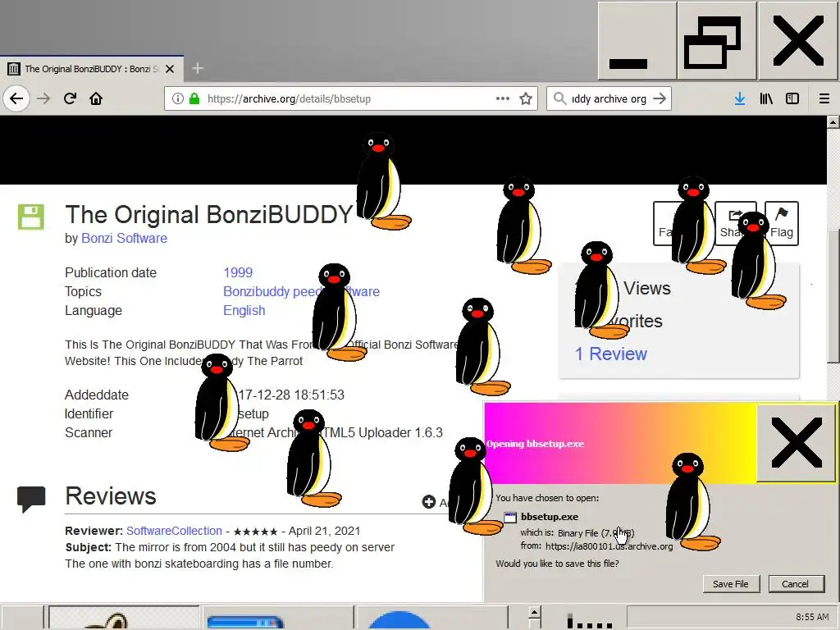Click the 'Opening bbsetup.exe' dialog title
Viewport: 840px width, 630px height.
click(x=535, y=444)
